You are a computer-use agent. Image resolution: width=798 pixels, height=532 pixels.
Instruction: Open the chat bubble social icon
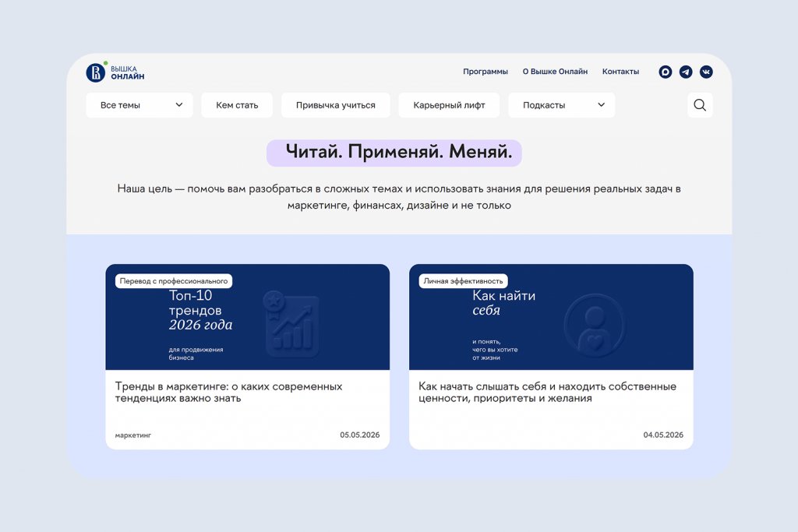point(666,72)
